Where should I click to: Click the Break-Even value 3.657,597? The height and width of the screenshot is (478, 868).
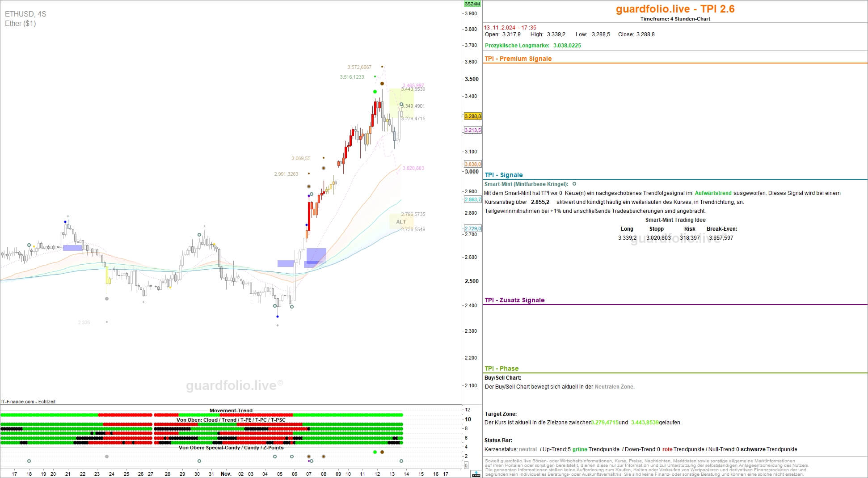click(x=721, y=238)
